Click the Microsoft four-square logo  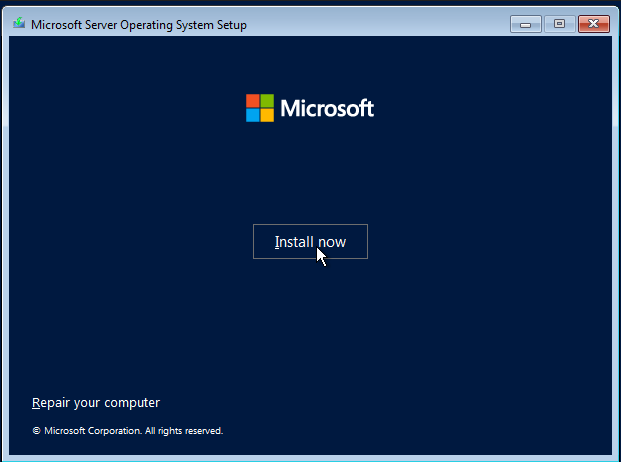[260, 108]
